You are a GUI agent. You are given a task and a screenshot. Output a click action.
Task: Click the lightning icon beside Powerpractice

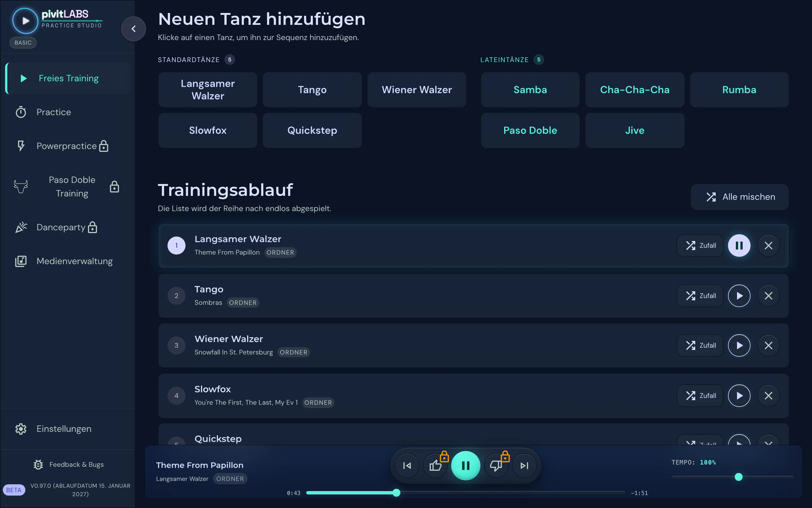click(x=21, y=146)
